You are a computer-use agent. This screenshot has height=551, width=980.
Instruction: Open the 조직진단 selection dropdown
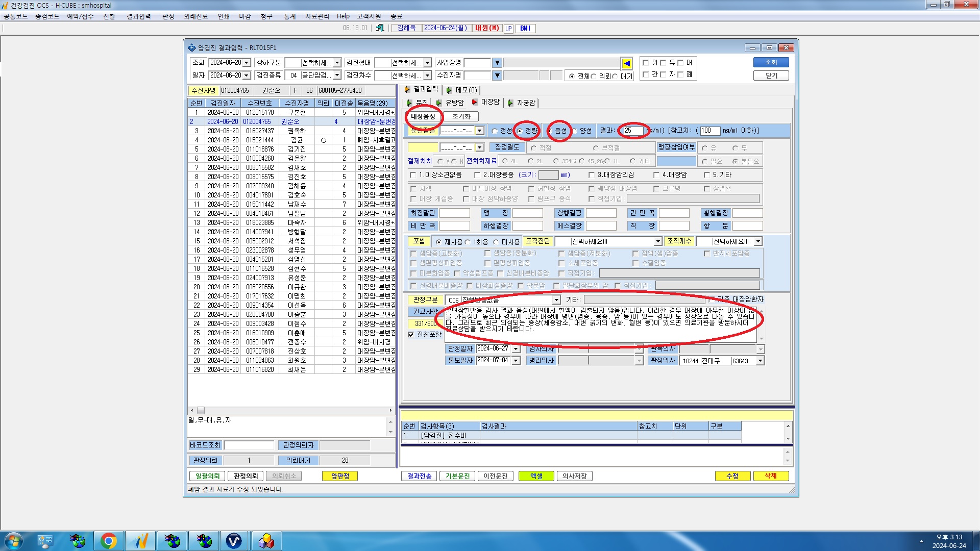click(658, 241)
